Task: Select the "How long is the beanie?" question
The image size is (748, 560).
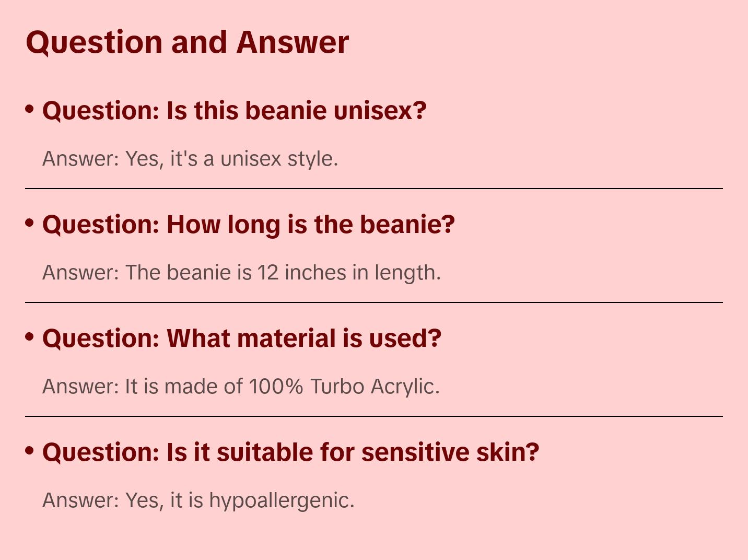Action: tap(248, 225)
